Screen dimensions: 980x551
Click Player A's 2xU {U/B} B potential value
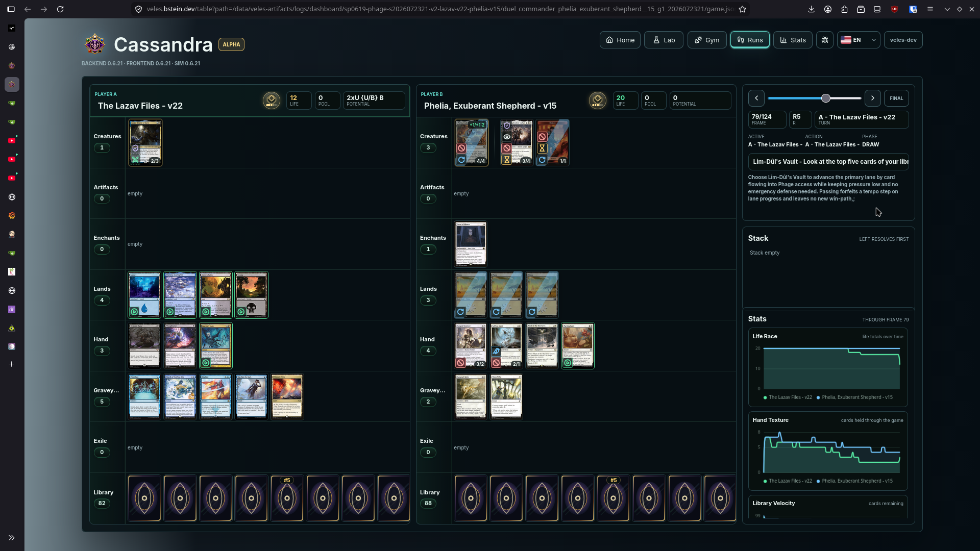374,100
